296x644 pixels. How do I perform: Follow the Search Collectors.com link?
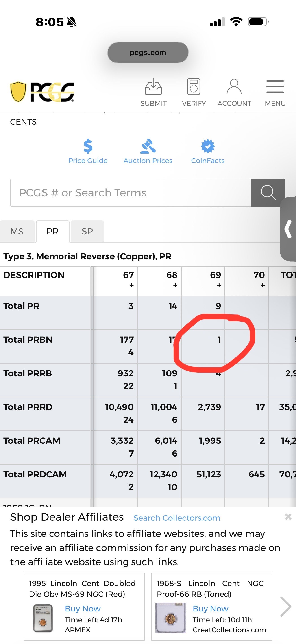coord(177,518)
